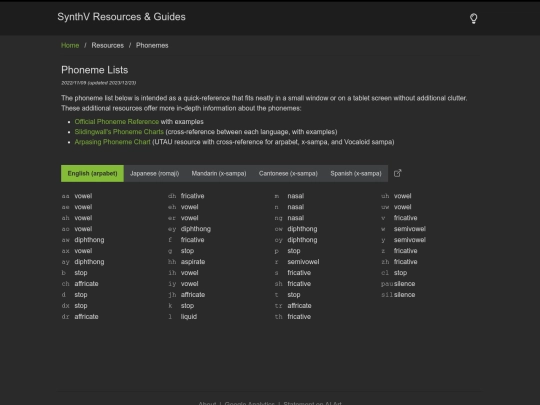
Task: Click the 'w semivowel' phoneme row
Action: (x=404, y=229)
